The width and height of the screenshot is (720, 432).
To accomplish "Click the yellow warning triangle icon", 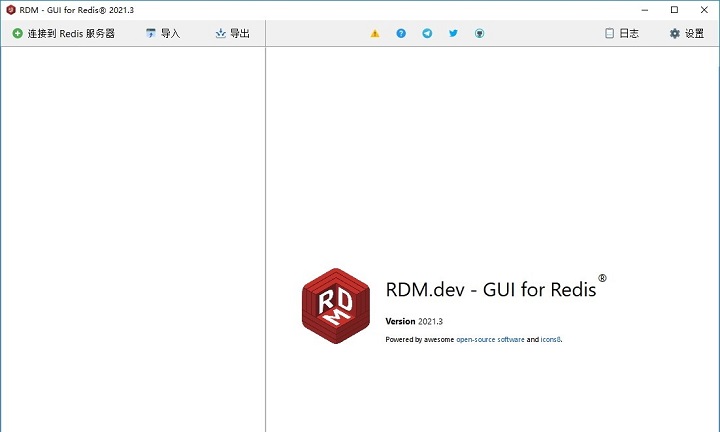I will (x=375, y=34).
